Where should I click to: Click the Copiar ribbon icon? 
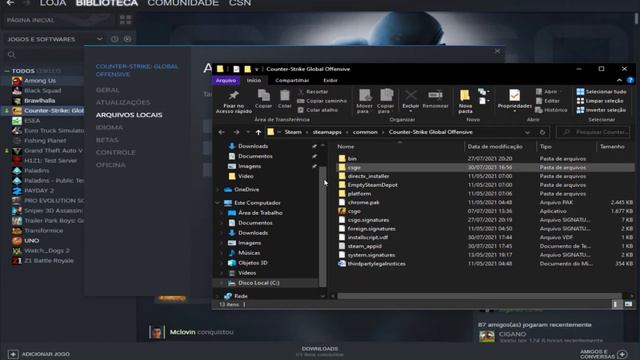(263, 96)
